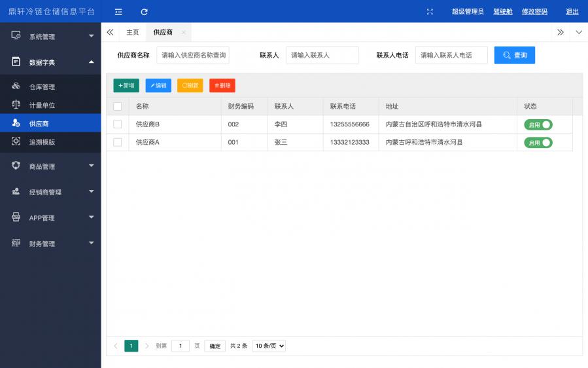
Task: Click the fullscreen icon in header
Action: click(x=430, y=12)
